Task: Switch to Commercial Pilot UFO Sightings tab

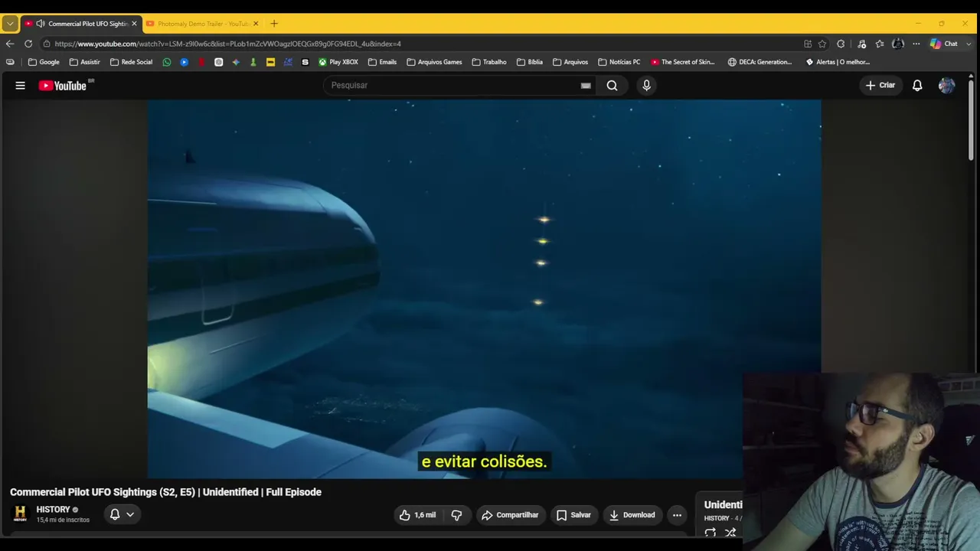Action: [x=81, y=24]
